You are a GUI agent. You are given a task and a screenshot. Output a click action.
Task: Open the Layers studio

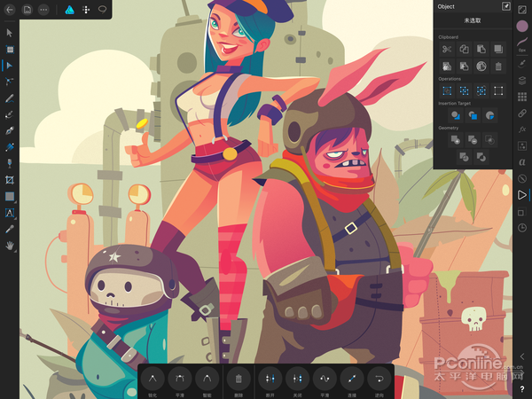[522, 81]
